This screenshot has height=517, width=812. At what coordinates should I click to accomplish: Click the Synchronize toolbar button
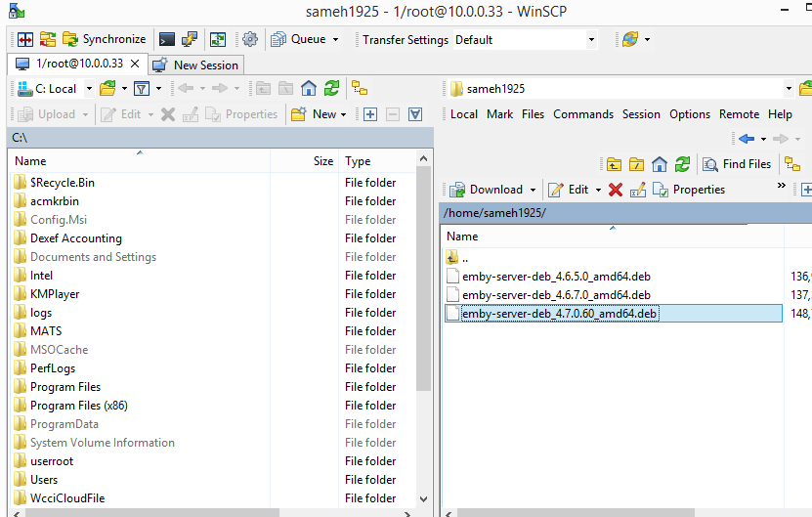click(104, 39)
